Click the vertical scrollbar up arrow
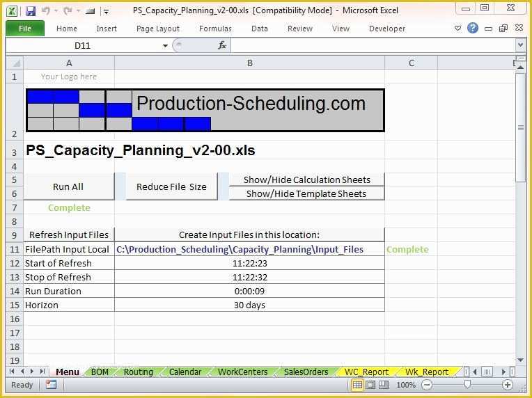Screen dimensions: 532x398 coord(520,68)
